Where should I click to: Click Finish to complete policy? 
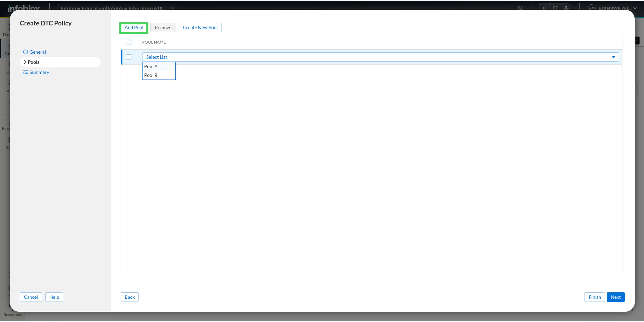[x=595, y=297]
